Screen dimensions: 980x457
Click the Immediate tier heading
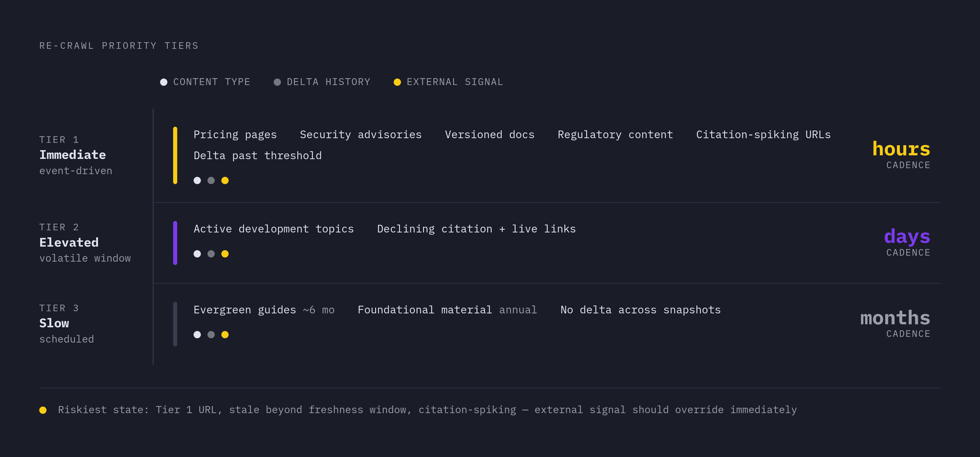[x=73, y=155]
